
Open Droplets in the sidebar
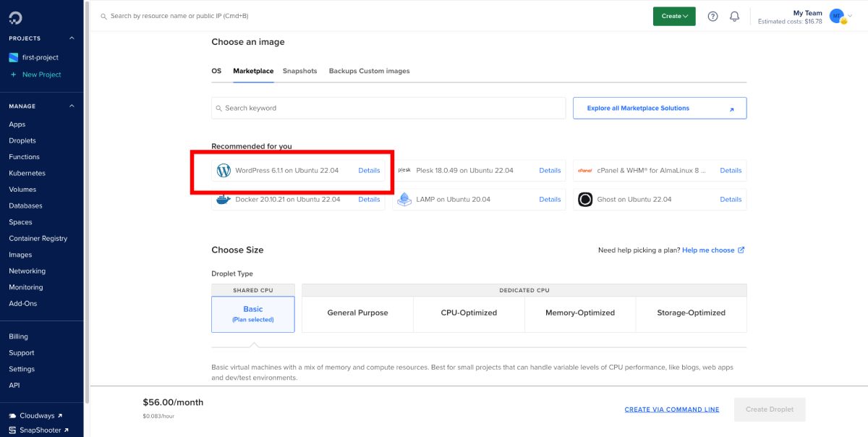pyautogui.click(x=22, y=140)
